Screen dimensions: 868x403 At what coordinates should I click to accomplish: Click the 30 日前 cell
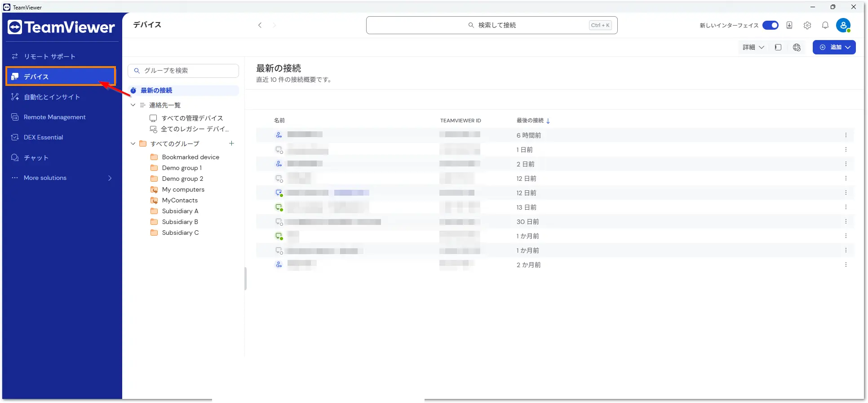(527, 222)
